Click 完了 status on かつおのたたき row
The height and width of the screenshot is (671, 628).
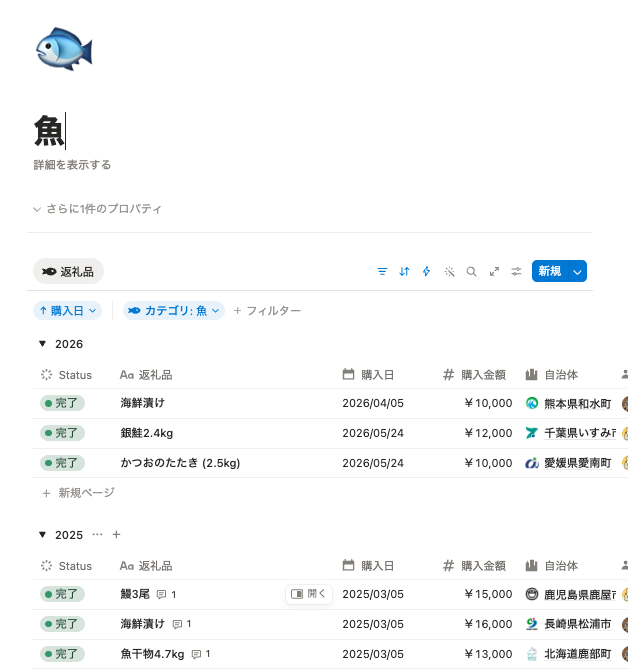(x=62, y=463)
